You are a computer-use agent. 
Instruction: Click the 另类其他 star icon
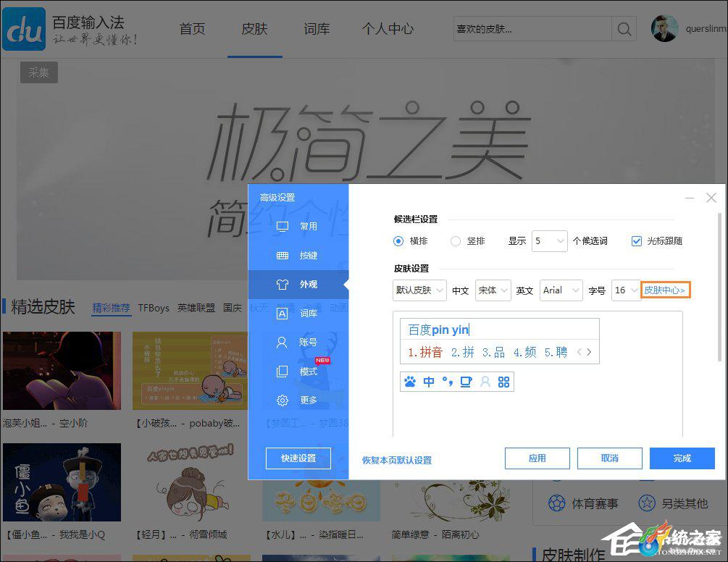coord(647,503)
